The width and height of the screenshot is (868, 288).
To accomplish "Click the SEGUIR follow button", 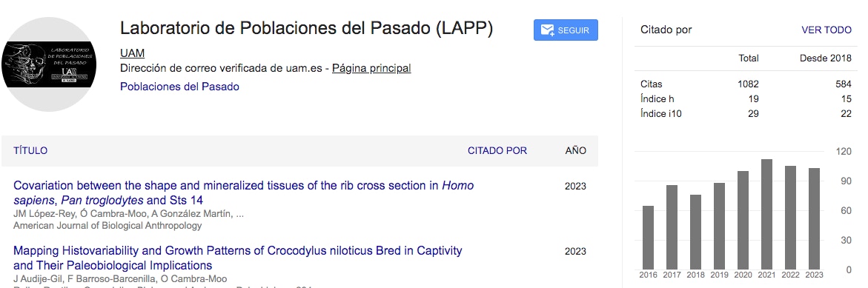I will click(566, 30).
